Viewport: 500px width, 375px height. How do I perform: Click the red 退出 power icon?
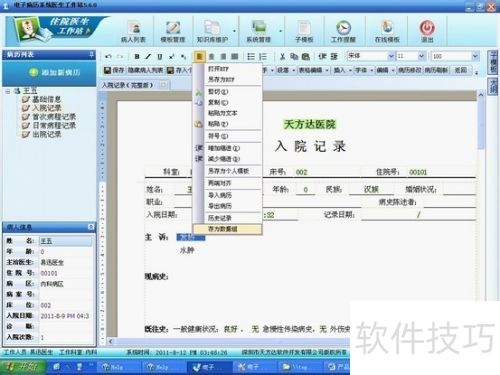point(427,31)
